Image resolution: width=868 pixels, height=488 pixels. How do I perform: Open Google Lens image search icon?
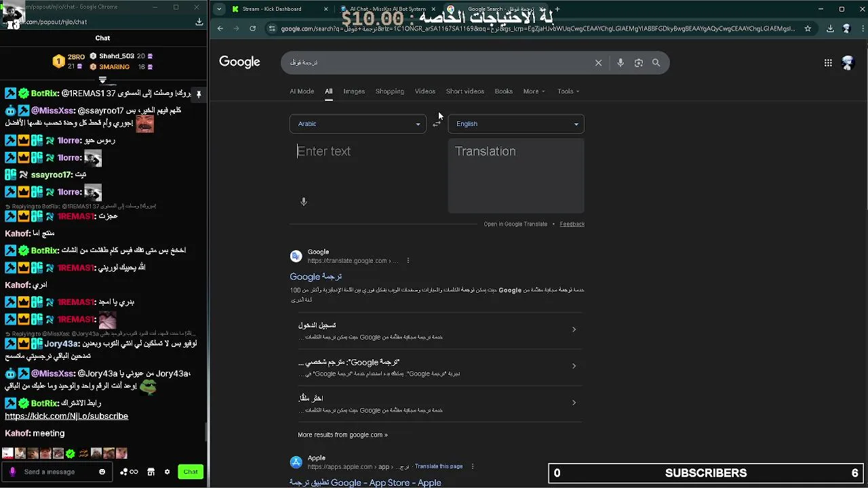(638, 62)
